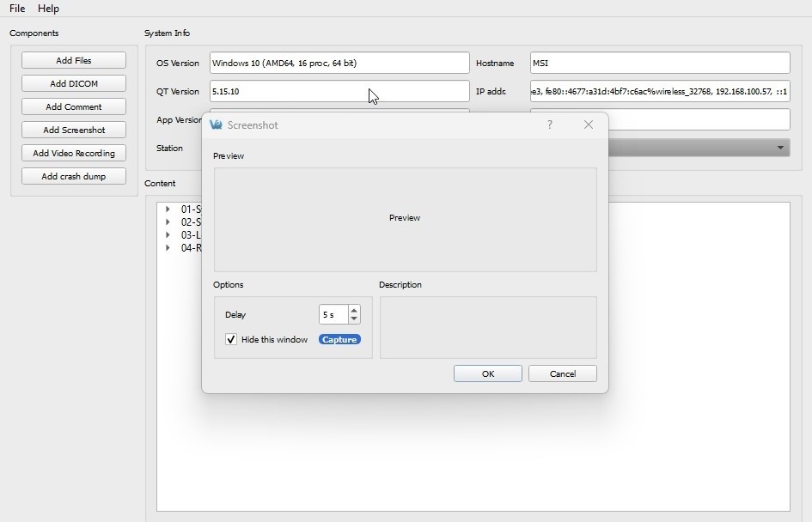This screenshot has height=522, width=812.
Task: Expand the 04 tree item
Action: [x=168, y=248]
